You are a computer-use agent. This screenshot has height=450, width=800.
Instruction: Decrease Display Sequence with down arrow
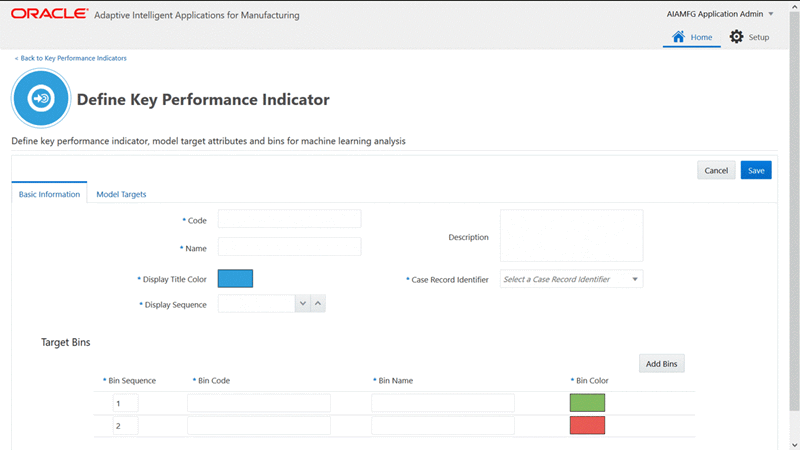pos(303,304)
